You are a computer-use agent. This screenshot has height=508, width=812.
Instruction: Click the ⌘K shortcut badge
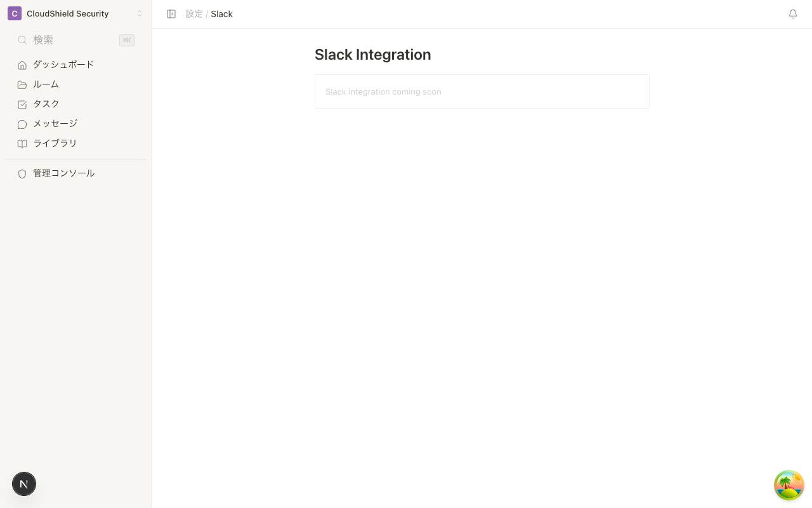tap(127, 40)
